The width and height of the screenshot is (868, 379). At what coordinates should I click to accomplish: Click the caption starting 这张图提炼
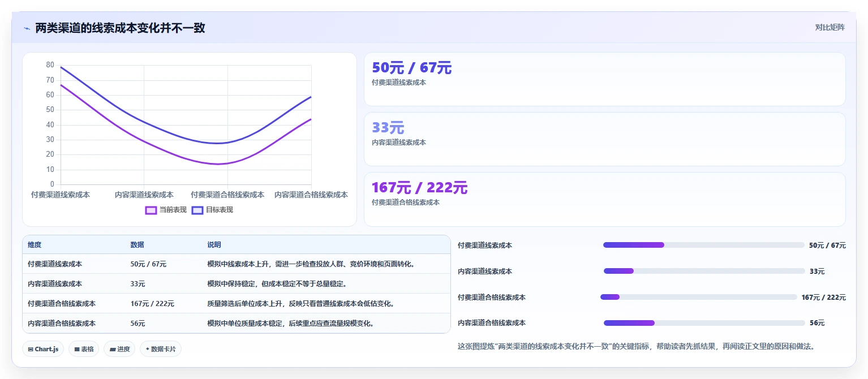636,346
